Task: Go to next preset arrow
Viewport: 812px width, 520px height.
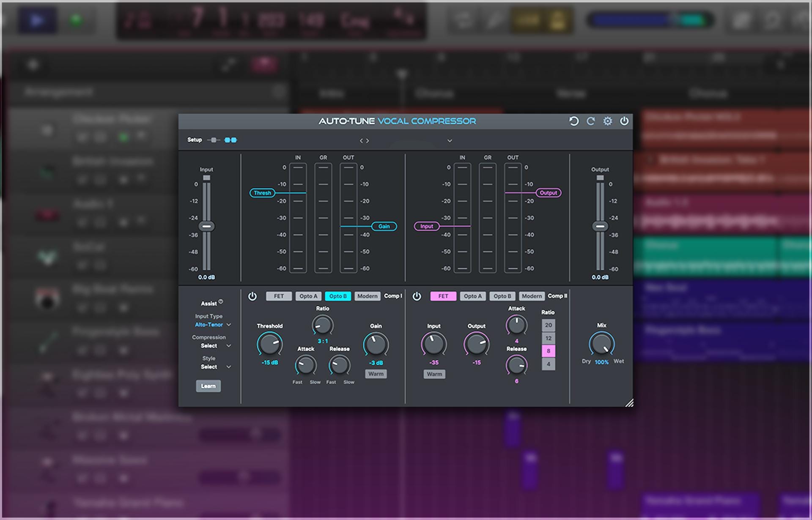Action: (x=368, y=141)
